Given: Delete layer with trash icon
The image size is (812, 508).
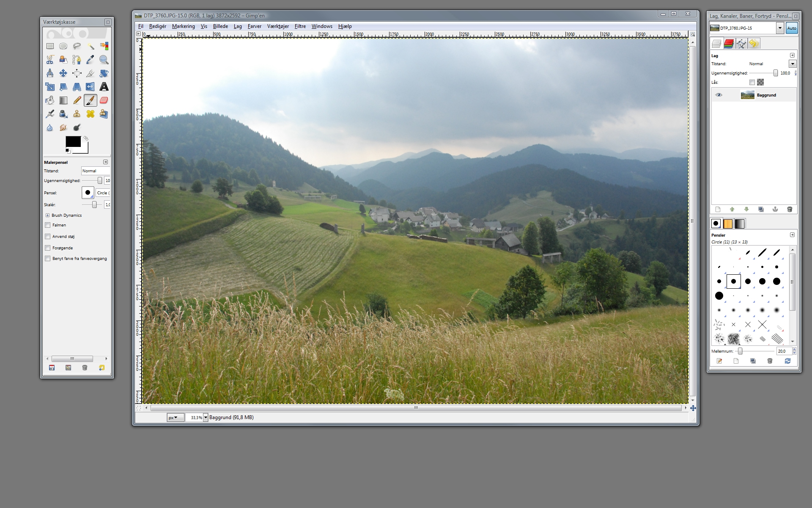Looking at the screenshot, I should [789, 209].
